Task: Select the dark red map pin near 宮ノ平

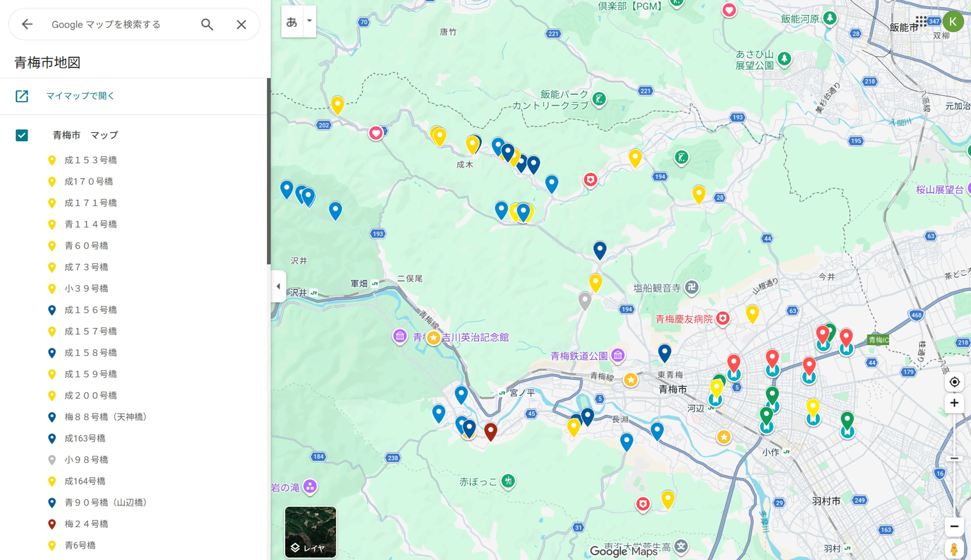Action: click(491, 431)
